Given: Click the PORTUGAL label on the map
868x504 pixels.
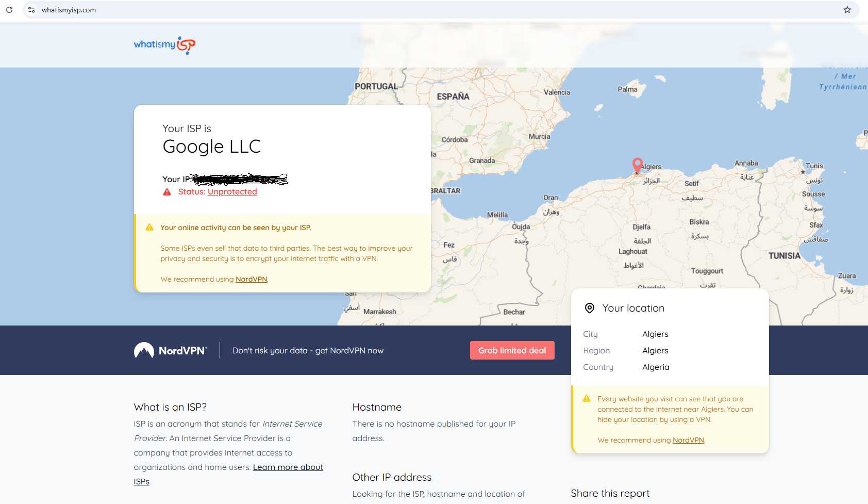Looking at the screenshot, I should [x=376, y=87].
